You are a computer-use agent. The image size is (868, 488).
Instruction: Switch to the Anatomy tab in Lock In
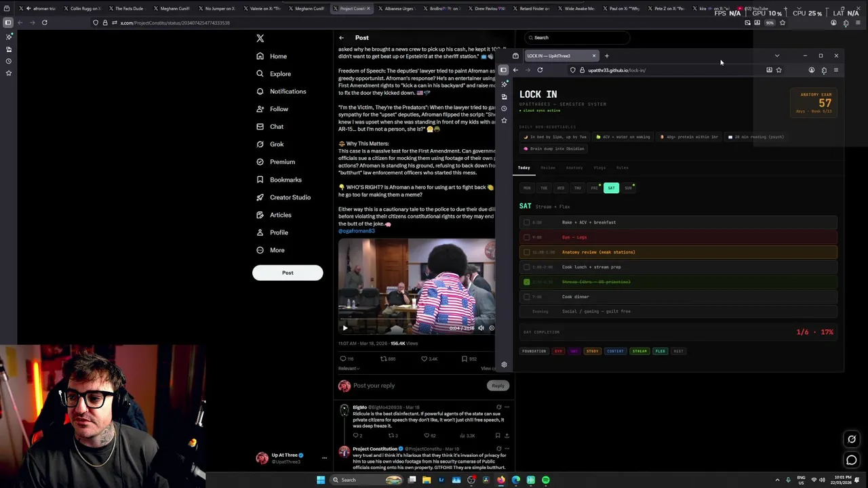pos(574,167)
